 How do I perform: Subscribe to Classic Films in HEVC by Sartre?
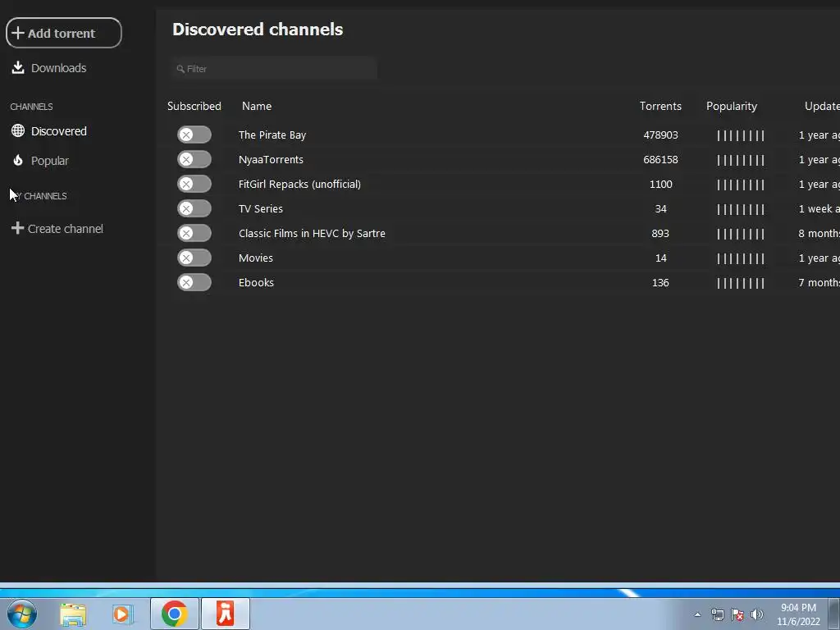coord(194,234)
